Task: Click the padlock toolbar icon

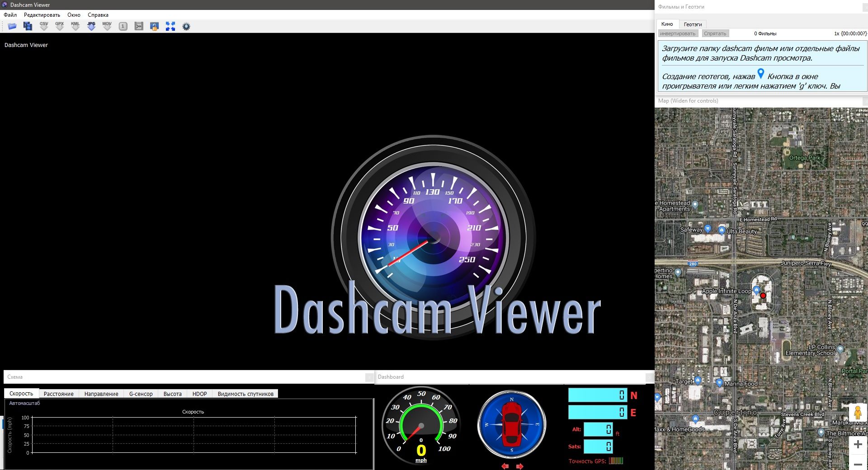Action: point(155,26)
